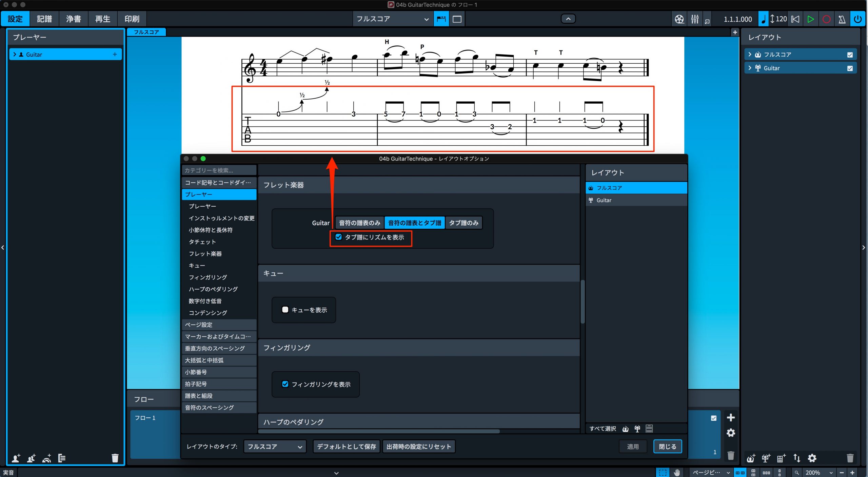The height and width of the screenshot is (477, 868).
Task: Uncheck the show fingering checkbox
Action: coord(285,384)
